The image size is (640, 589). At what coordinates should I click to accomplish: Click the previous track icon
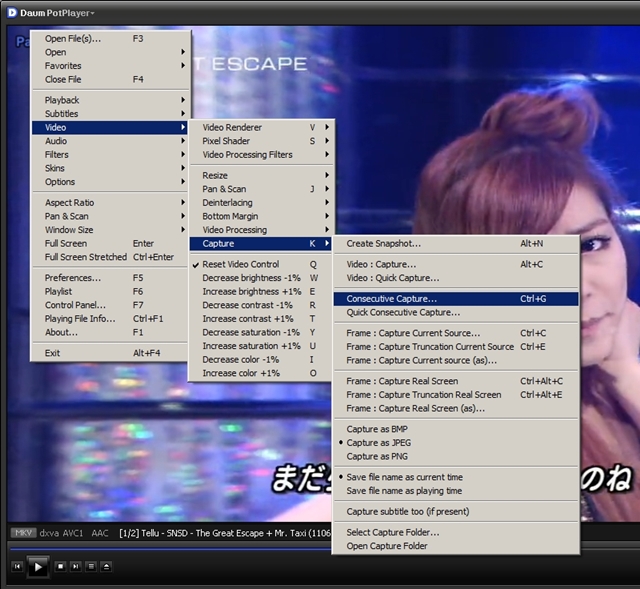[x=17, y=566]
